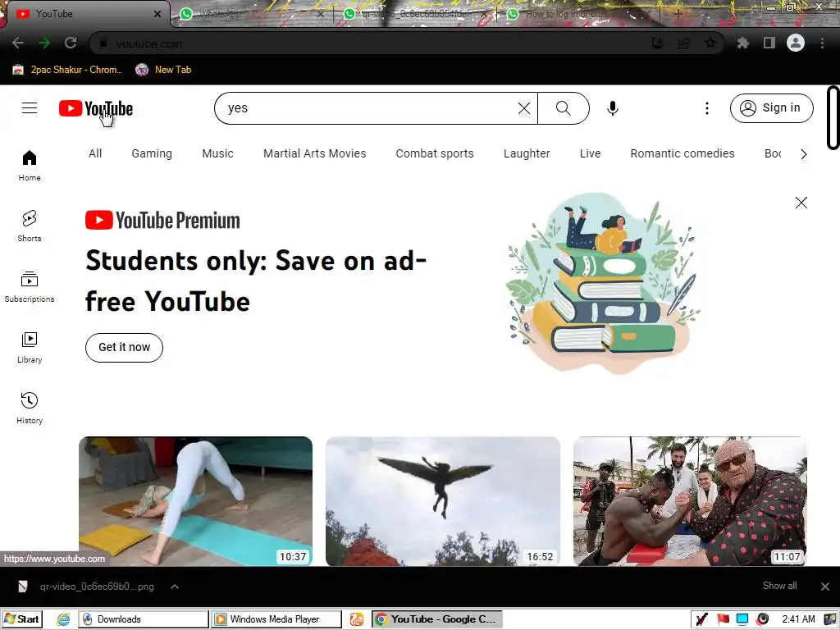Go forward with the green forward arrow

[44, 43]
